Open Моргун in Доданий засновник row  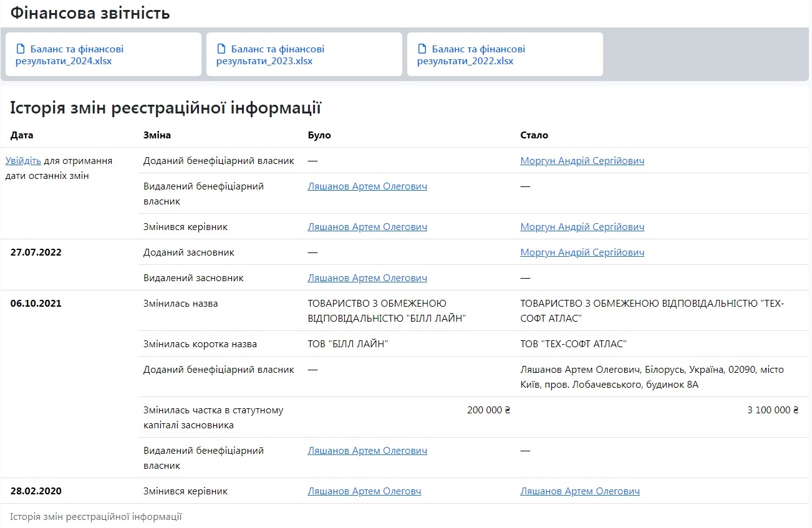pyautogui.click(x=582, y=252)
